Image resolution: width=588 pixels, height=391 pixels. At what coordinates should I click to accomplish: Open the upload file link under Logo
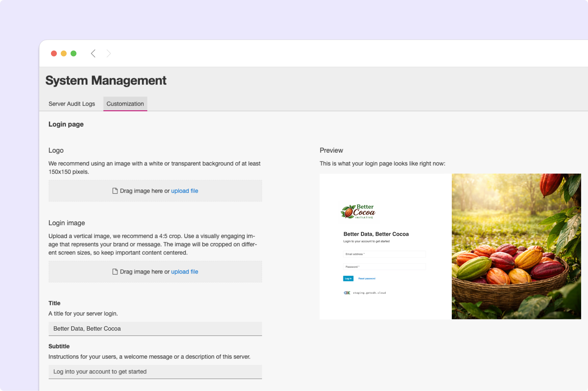coord(184,191)
